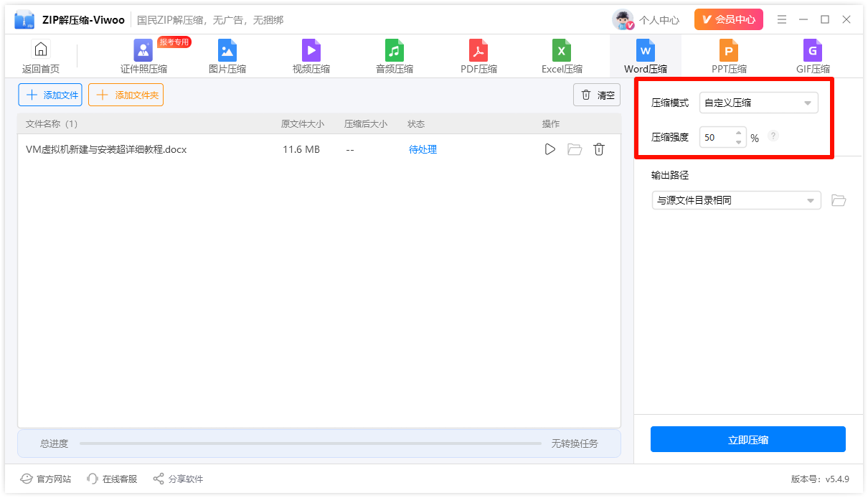Open the 个人中心 personal center
This screenshot has height=498, width=868.
click(659, 20)
